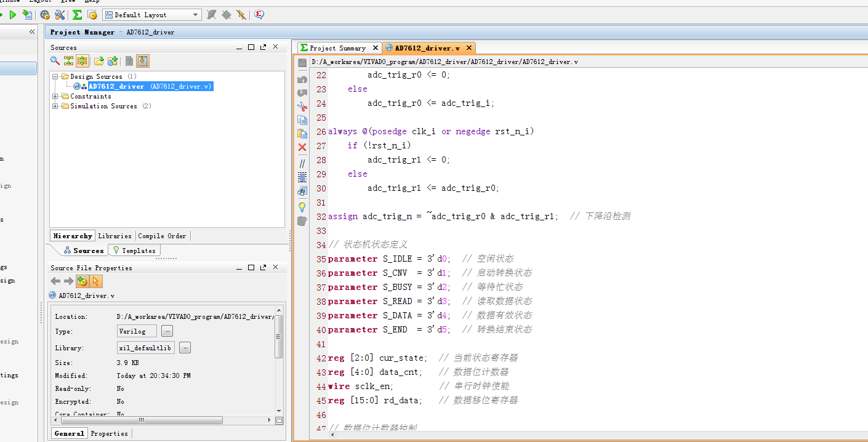Open the Help menu
Image resolution: width=868 pixels, height=442 pixels.
tap(92, 1)
